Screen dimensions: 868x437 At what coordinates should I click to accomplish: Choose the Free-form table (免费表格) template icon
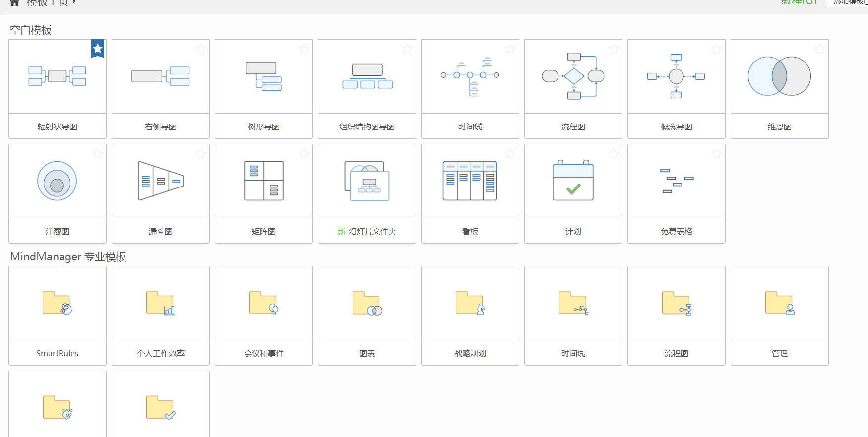click(677, 181)
